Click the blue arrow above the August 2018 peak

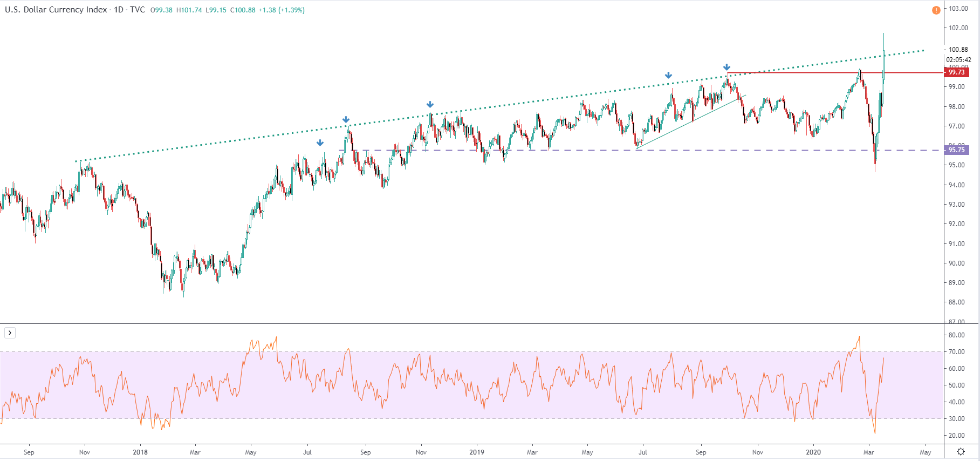pyautogui.click(x=346, y=120)
